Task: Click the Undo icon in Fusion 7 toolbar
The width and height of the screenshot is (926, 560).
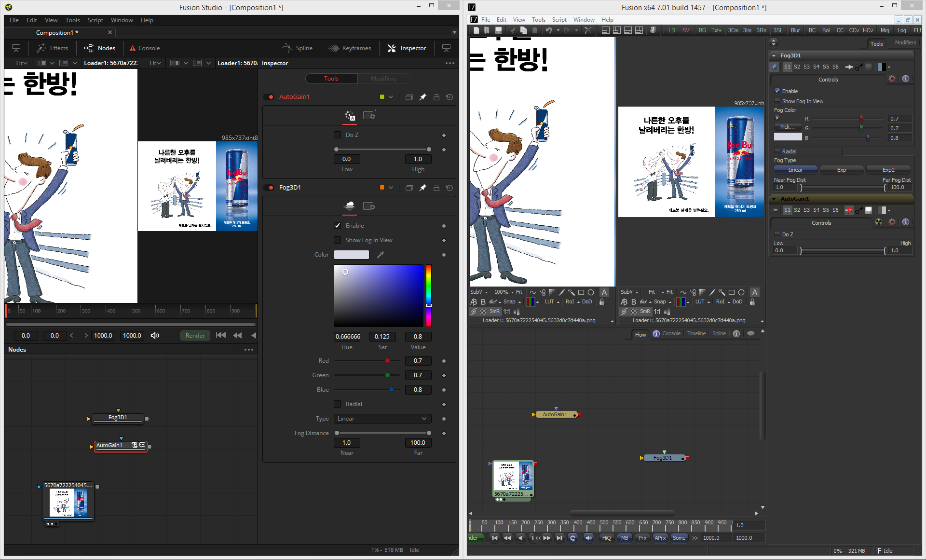Action: tap(549, 30)
